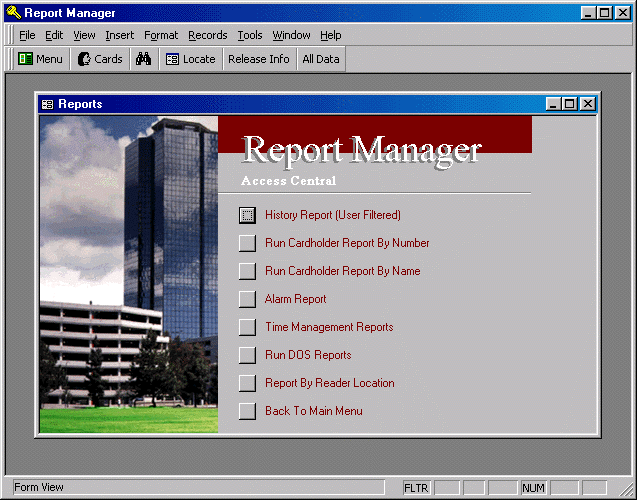
Task: Click the binoculars find icon in toolbar
Action: coord(143,59)
